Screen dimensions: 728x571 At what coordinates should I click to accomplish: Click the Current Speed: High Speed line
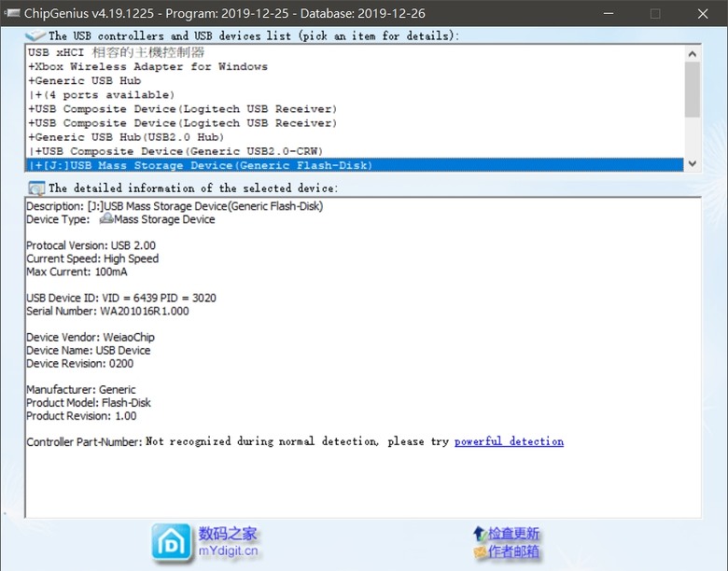(x=92, y=258)
